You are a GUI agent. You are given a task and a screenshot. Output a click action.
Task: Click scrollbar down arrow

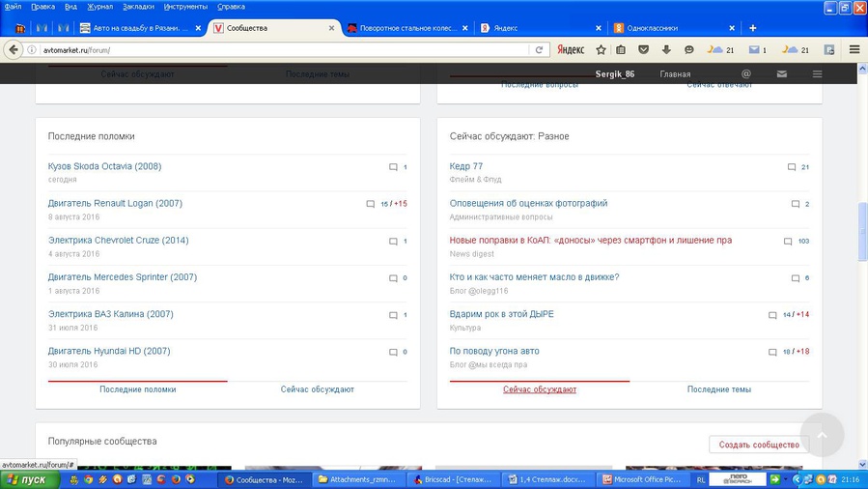click(x=862, y=464)
